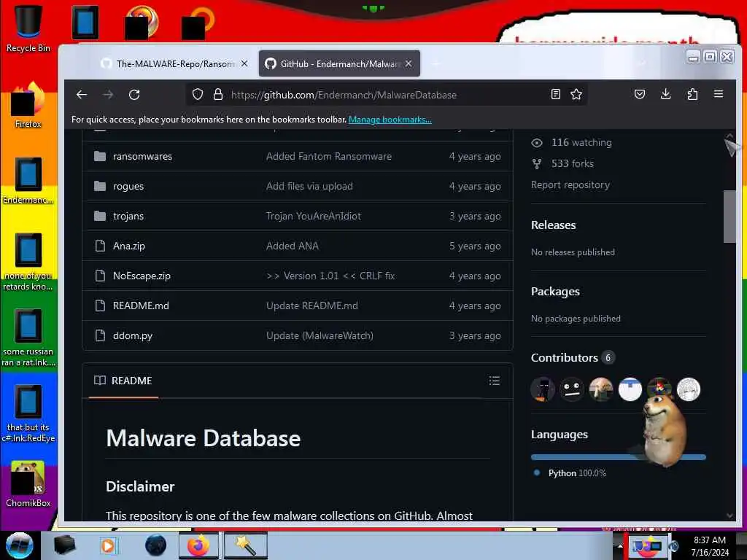Open the Recycle Bin desktop icon
This screenshot has width=747, height=560.
(28, 28)
